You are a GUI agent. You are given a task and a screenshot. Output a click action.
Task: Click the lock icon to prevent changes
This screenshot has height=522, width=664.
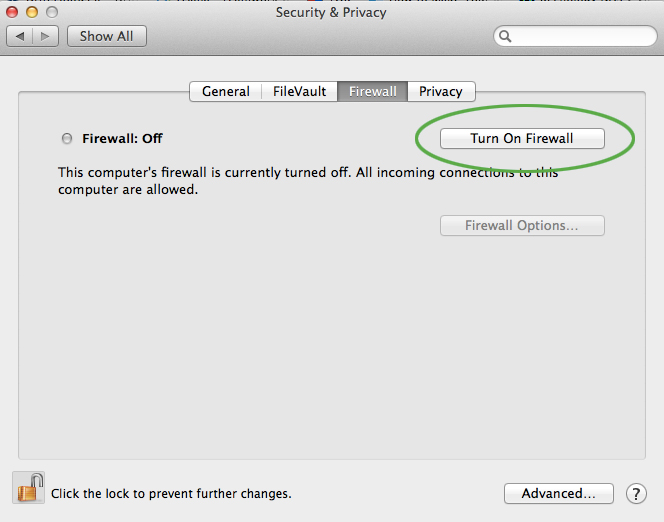30,489
